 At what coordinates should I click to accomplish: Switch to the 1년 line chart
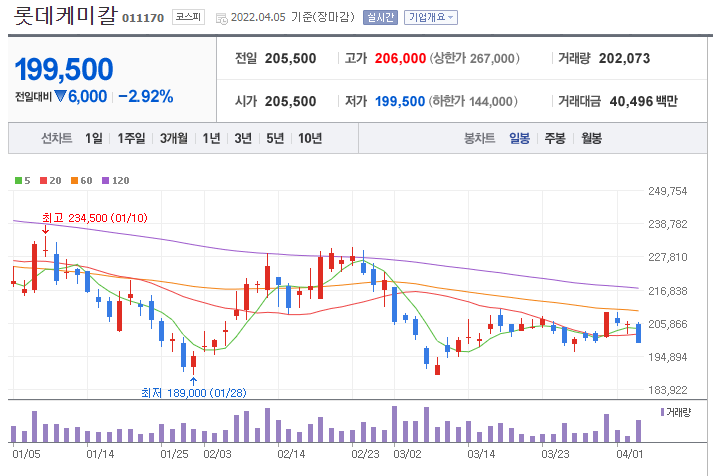coord(211,138)
